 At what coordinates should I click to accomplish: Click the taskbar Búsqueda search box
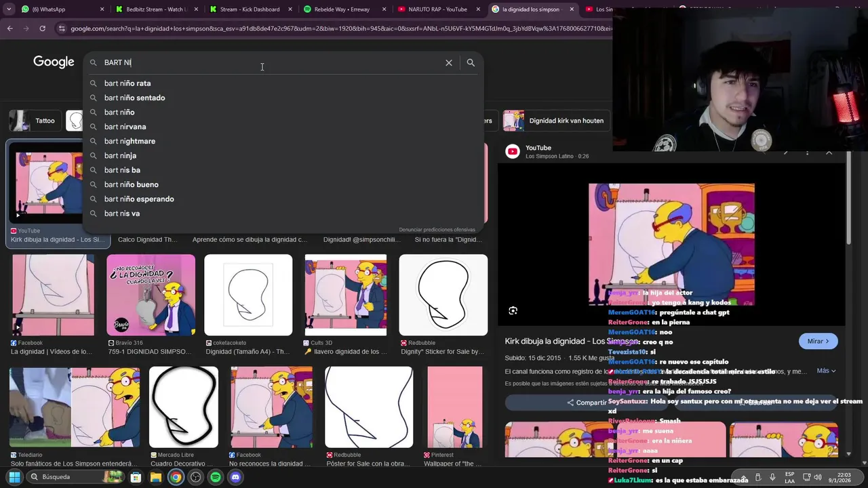[x=75, y=477]
